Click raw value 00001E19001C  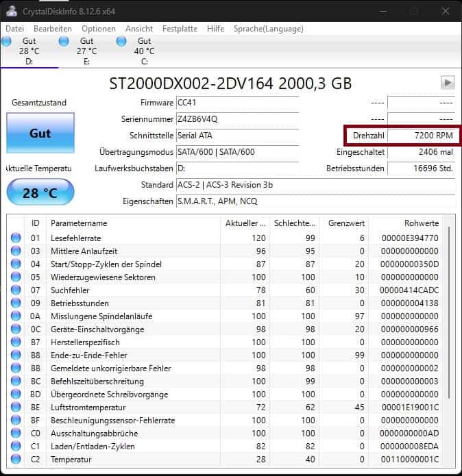pyautogui.click(x=410, y=408)
